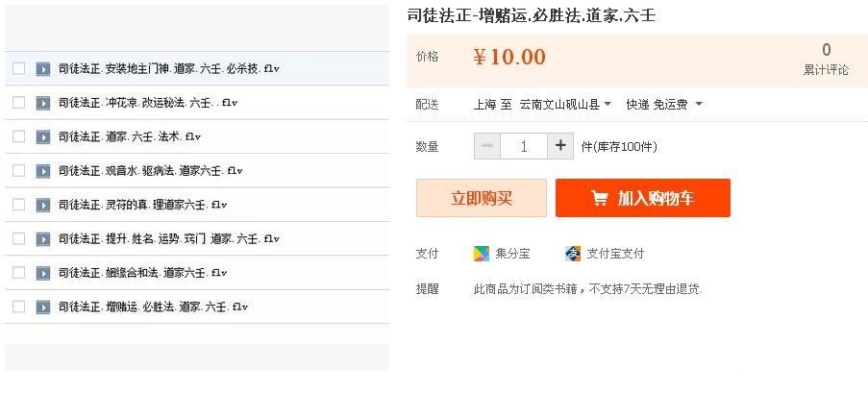Click video icon for 灵符的真理 file
Viewport: 868px width, 393px height.
click(43, 205)
